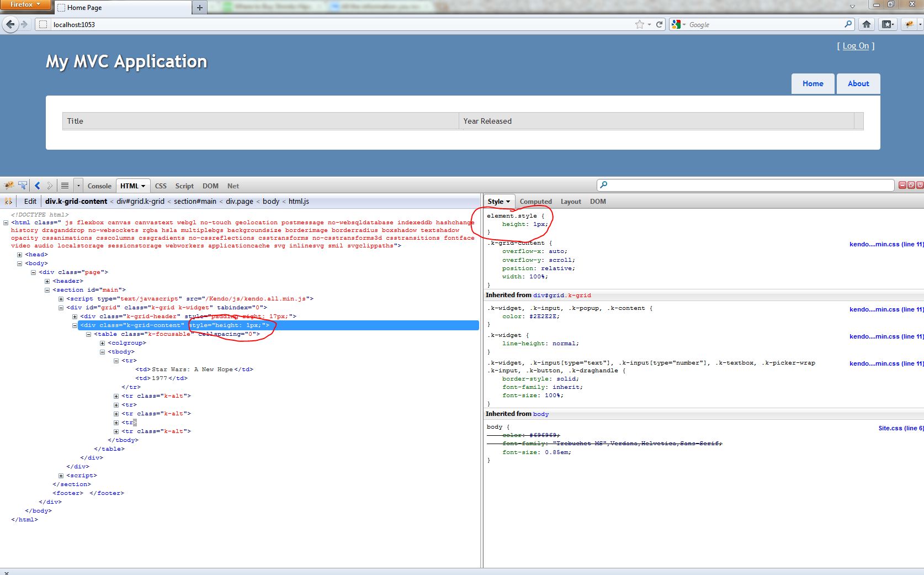Click the color #2E2E2E value
The height and width of the screenshot is (575, 924).
544,316
